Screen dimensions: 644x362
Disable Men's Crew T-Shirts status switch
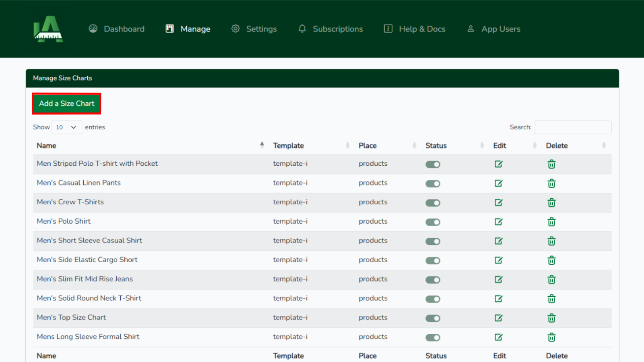[433, 203]
